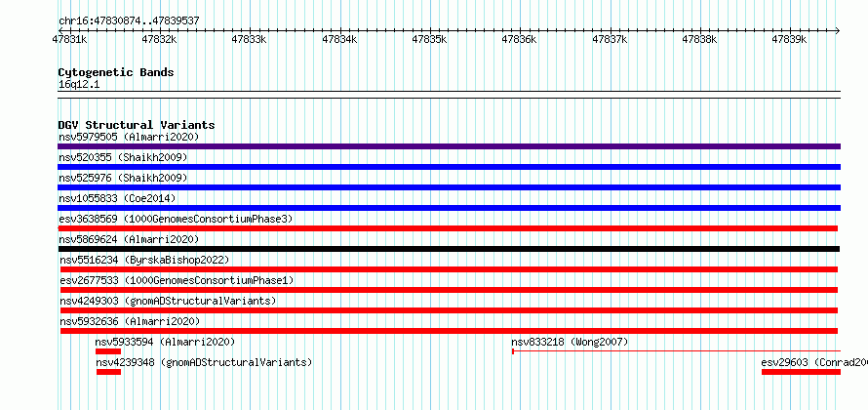Click the red nsv4249303 variant bar
868x410 pixels.
(449, 310)
